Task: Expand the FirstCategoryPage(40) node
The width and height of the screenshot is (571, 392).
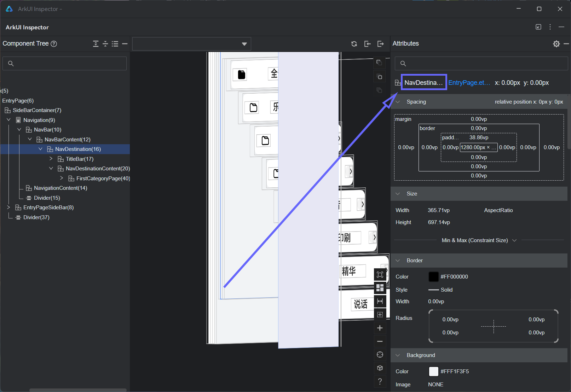Action: 62,178
